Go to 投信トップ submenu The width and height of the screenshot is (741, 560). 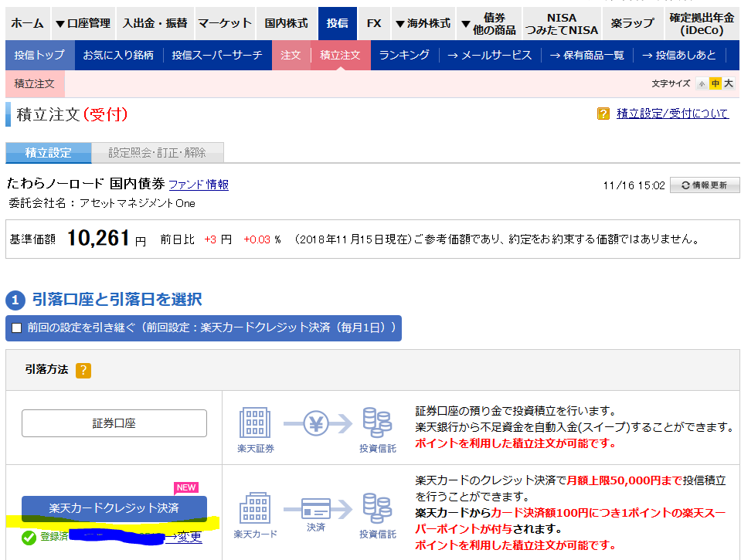pos(39,56)
